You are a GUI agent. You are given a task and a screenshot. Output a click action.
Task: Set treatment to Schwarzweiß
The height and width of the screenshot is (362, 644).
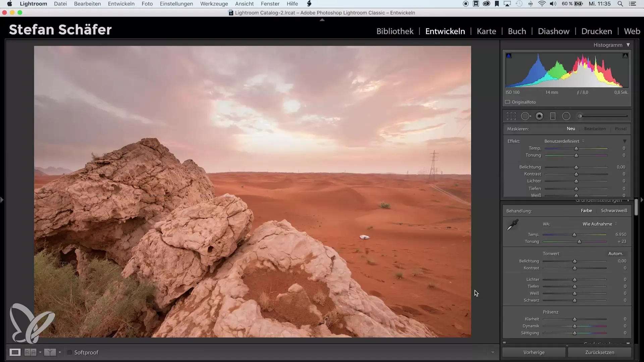pos(614,210)
